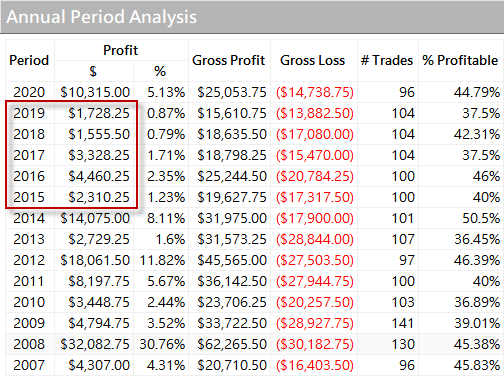The image size is (504, 376).
Task: Click the 11.82% profit cell for 2012
Action: 162,260
